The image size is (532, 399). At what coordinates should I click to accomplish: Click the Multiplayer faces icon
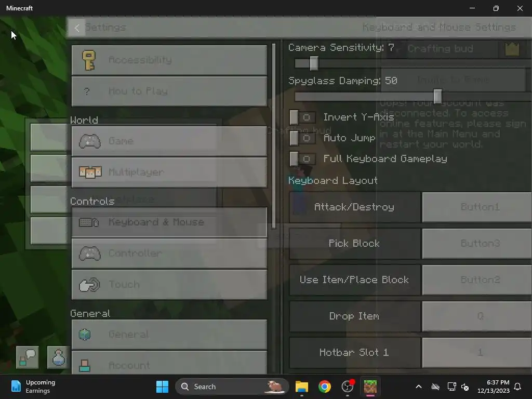(90, 172)
